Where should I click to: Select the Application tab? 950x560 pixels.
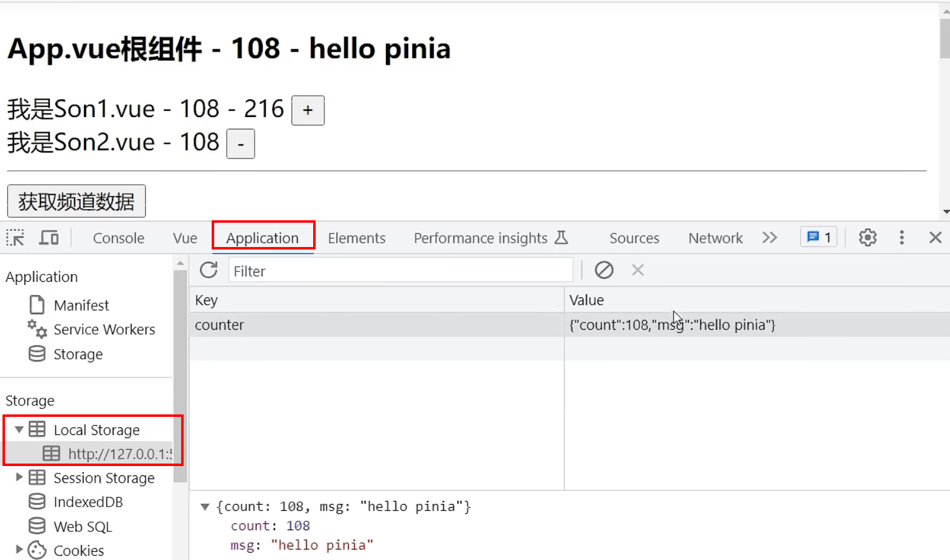[x=263, y=238]
